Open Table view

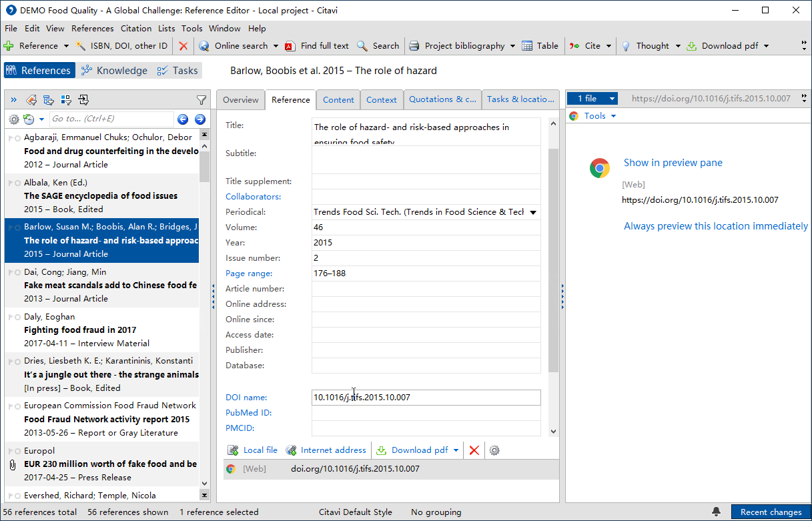click(x=540, y=46)
